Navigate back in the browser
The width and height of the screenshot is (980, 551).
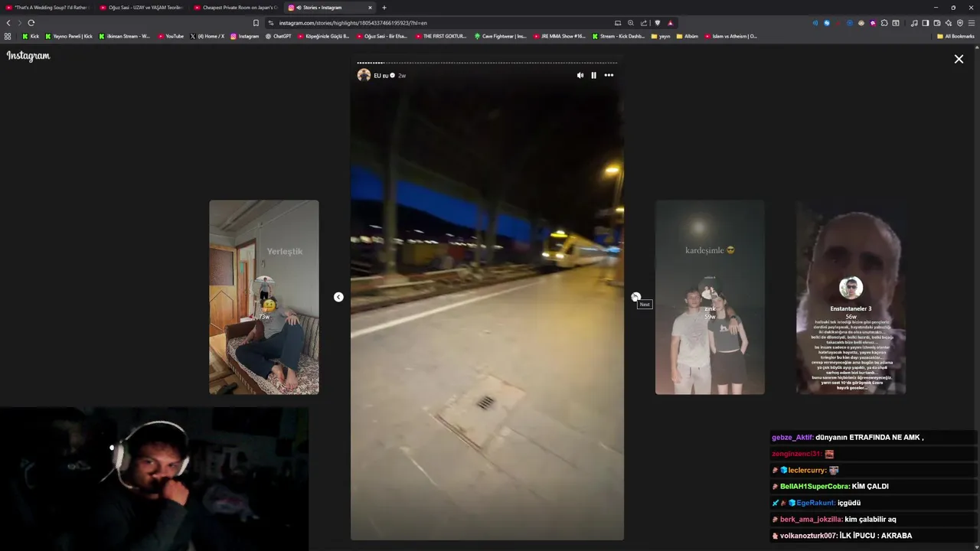[x=8, y=23]
